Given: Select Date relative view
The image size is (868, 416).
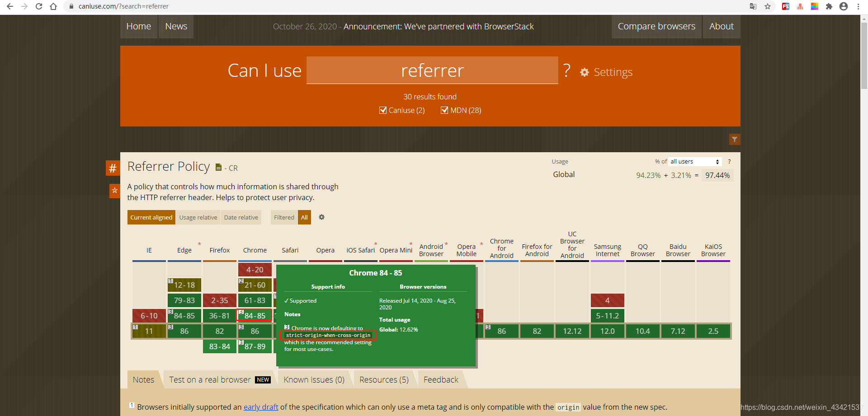Looking at the screenshot, I should [241, 217].
